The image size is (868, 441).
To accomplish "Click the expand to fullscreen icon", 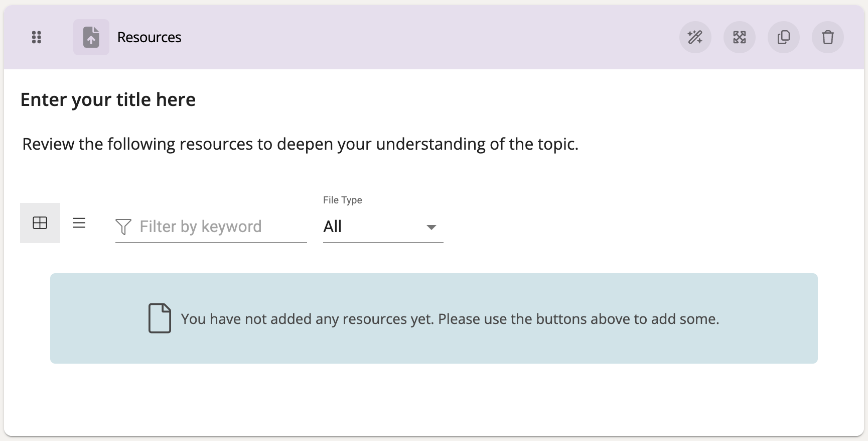I will point(739,37).
